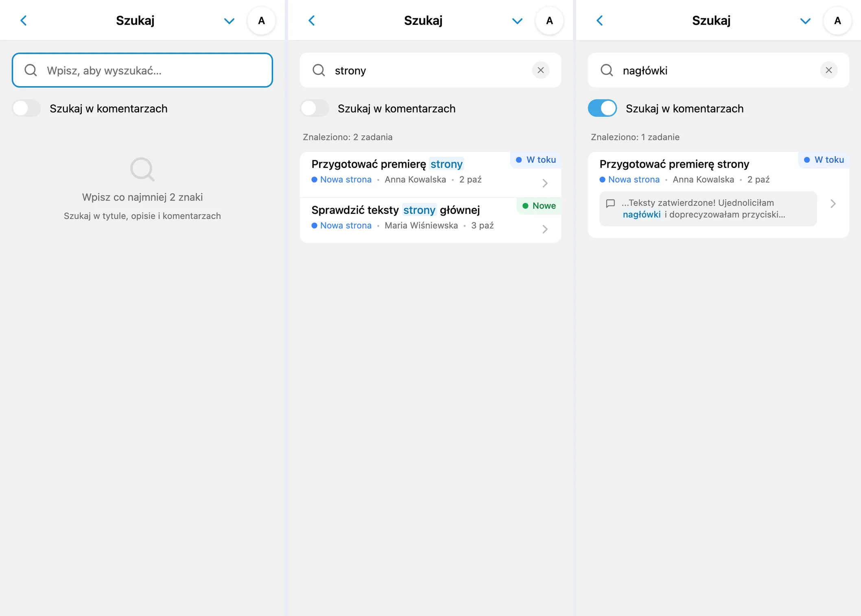Image resolution: width=861 pixels, height=616 pixels.
Task: Click the magnifier icon beside 'strony'
Action: click(x=319, y=70)
